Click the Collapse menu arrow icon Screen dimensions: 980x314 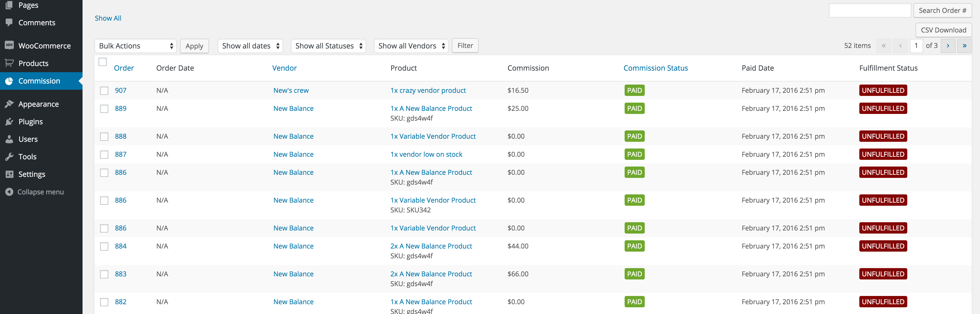pyautogui.click(x=9, y=192)
